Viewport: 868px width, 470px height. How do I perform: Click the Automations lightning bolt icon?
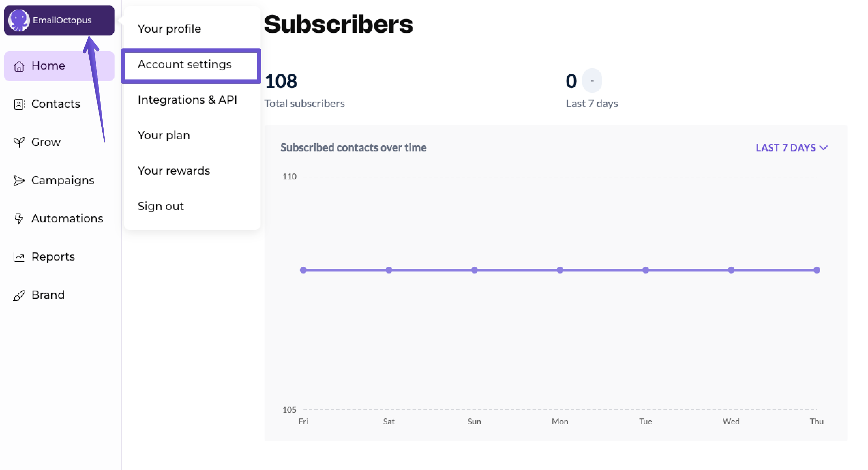(19, 219)
